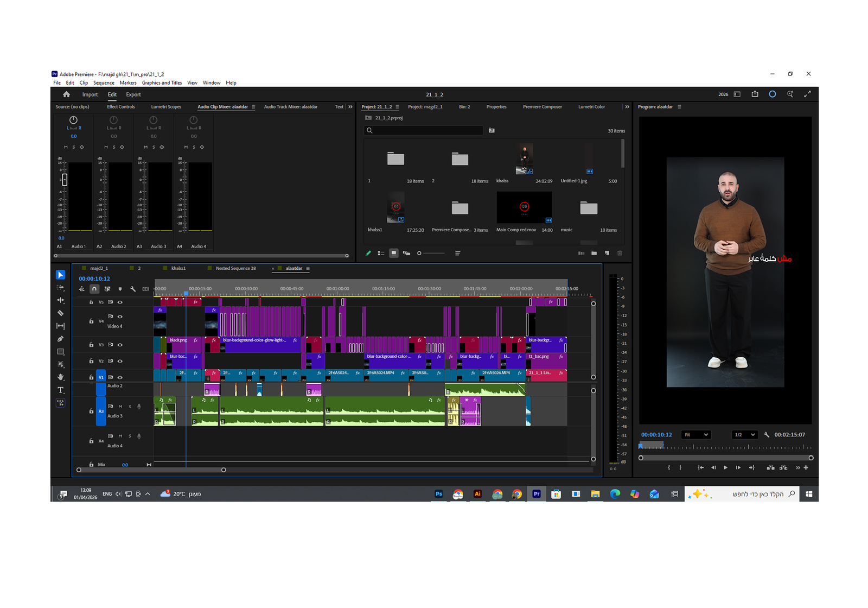Open timeline display settings wrench

coord(133,289)
